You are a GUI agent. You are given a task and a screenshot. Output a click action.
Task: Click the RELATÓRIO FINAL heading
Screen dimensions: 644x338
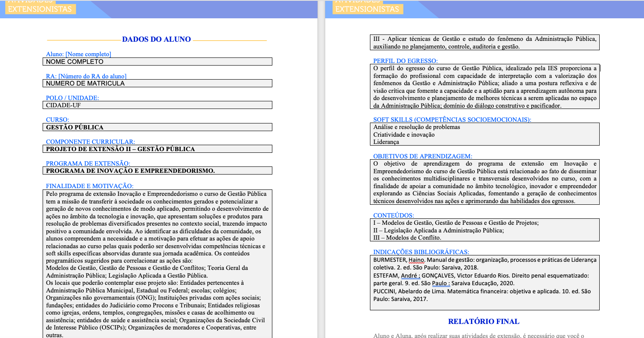pyautogui.click(x=484, y=321)
